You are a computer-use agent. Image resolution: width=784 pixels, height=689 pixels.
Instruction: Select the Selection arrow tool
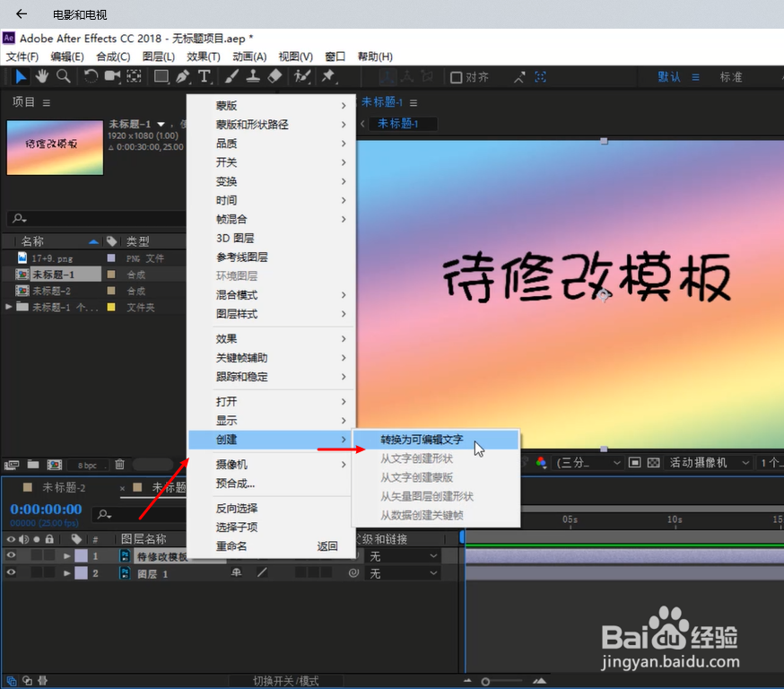(x=21, y=77)
